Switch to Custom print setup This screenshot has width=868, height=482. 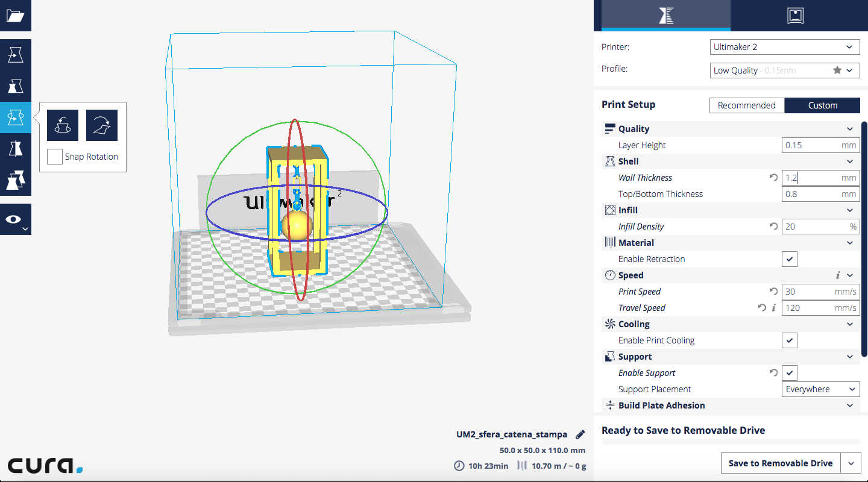822,105
